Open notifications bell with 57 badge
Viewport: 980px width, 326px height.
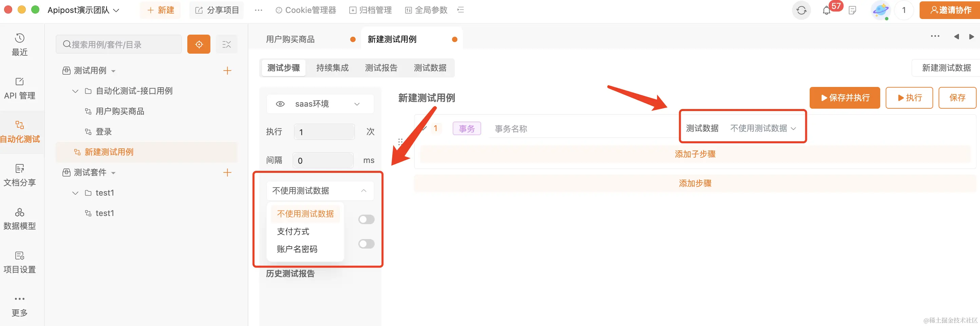(826, 10)
